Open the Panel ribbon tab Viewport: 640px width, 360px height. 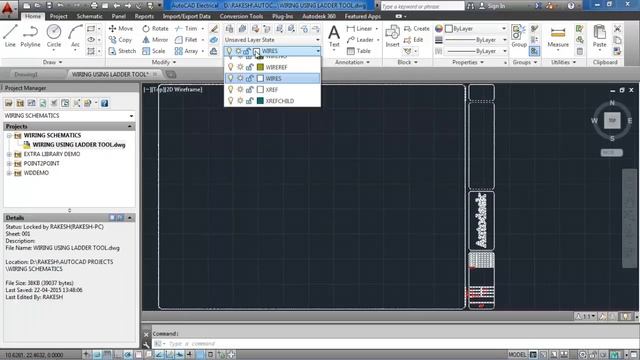point(118,16)
